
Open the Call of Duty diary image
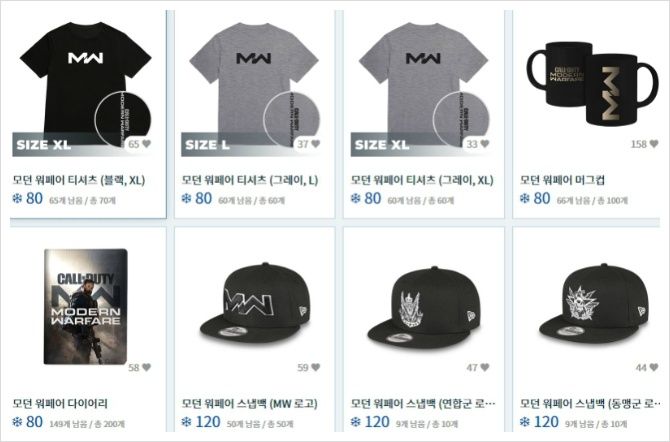[85, 306]
